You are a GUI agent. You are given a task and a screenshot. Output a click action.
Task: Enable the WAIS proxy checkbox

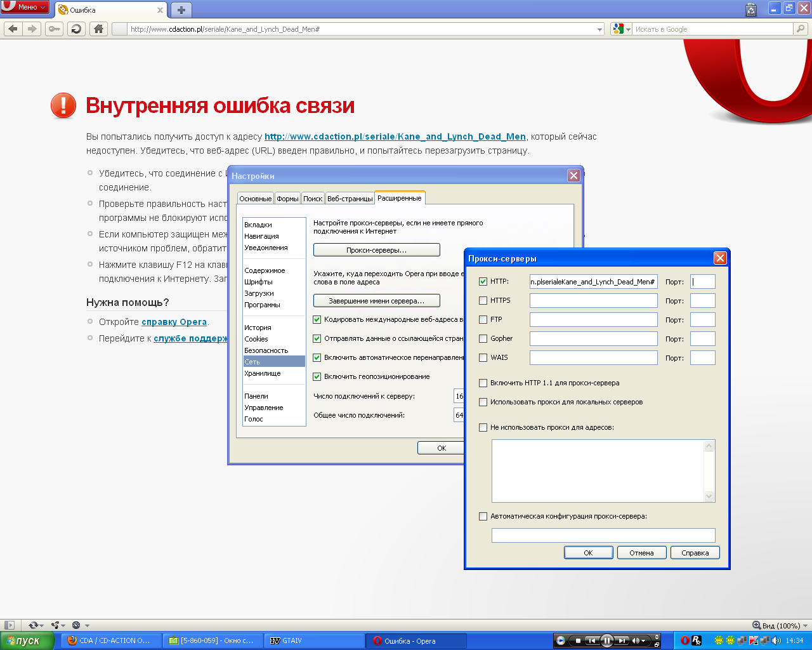point(483,357)
